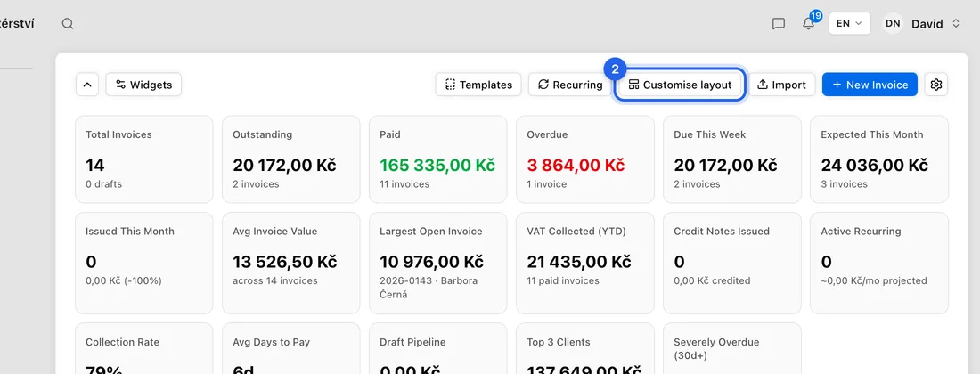Open the settings gear icon
The height and width of the screenshot is (374, 980).
coord(935,85)
